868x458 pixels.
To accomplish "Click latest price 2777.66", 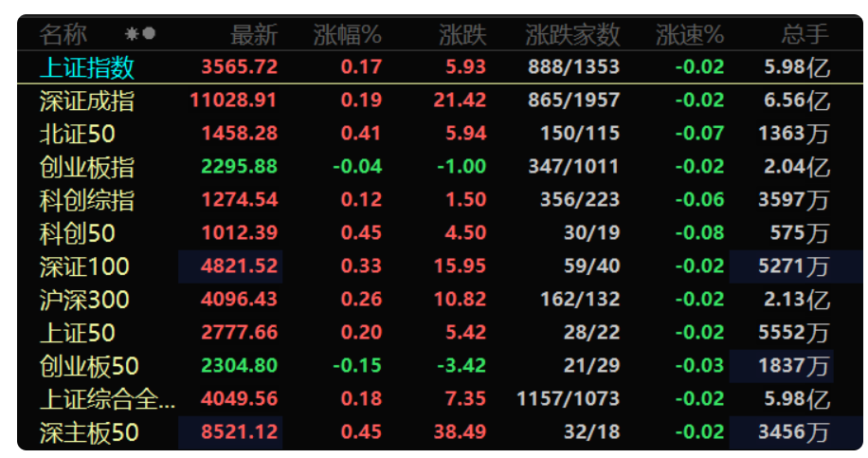I will (239, 333).
